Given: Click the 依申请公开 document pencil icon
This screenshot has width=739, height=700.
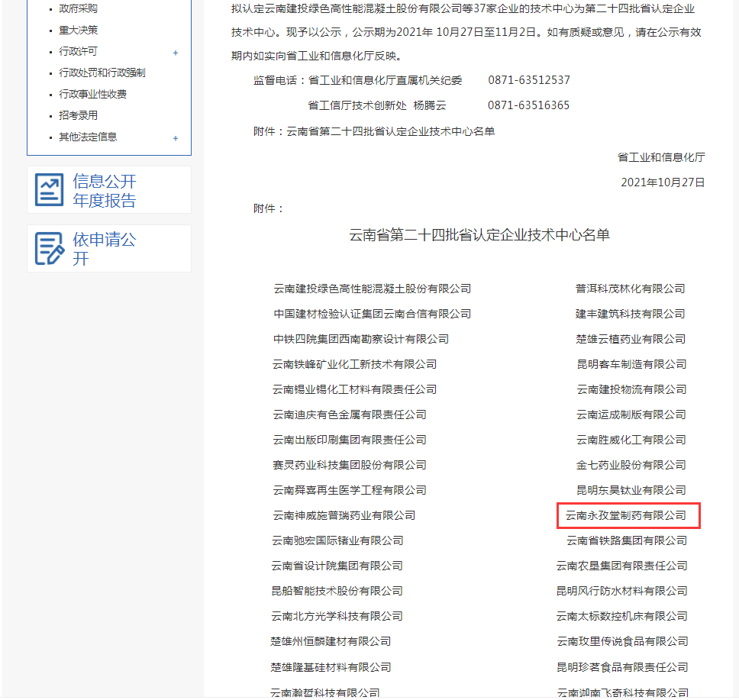Looking at the screenshot, I should click(x=50, y=248).
